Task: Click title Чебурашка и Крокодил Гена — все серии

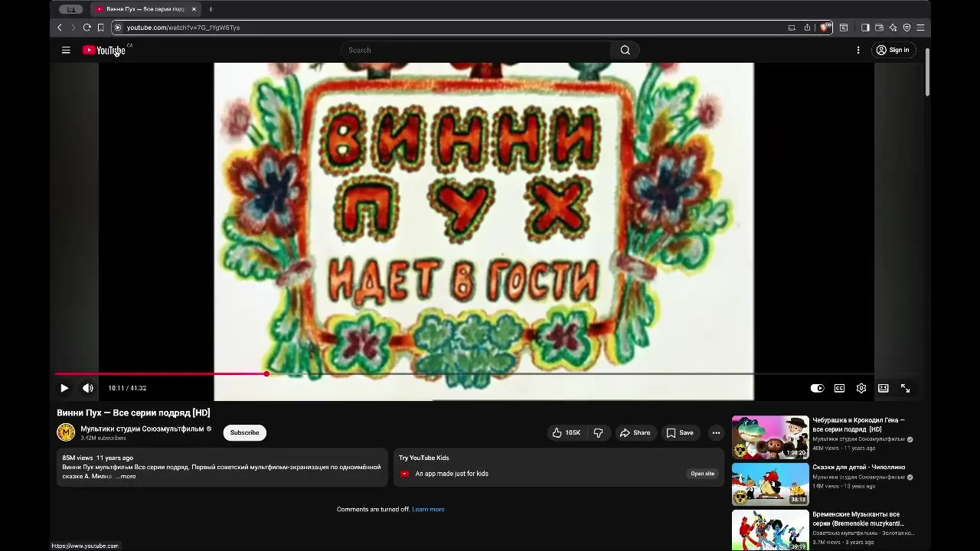Action: click(x=858, y=425)
